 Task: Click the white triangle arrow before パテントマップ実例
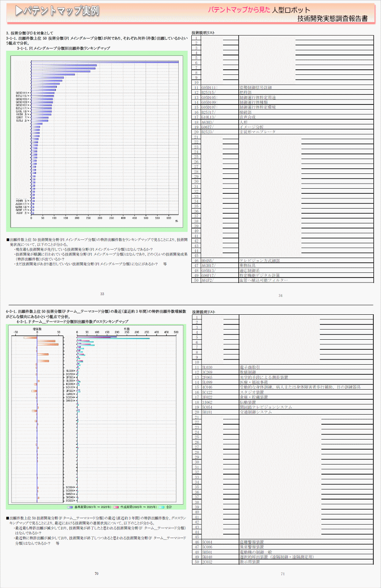[x=19, y=11]
